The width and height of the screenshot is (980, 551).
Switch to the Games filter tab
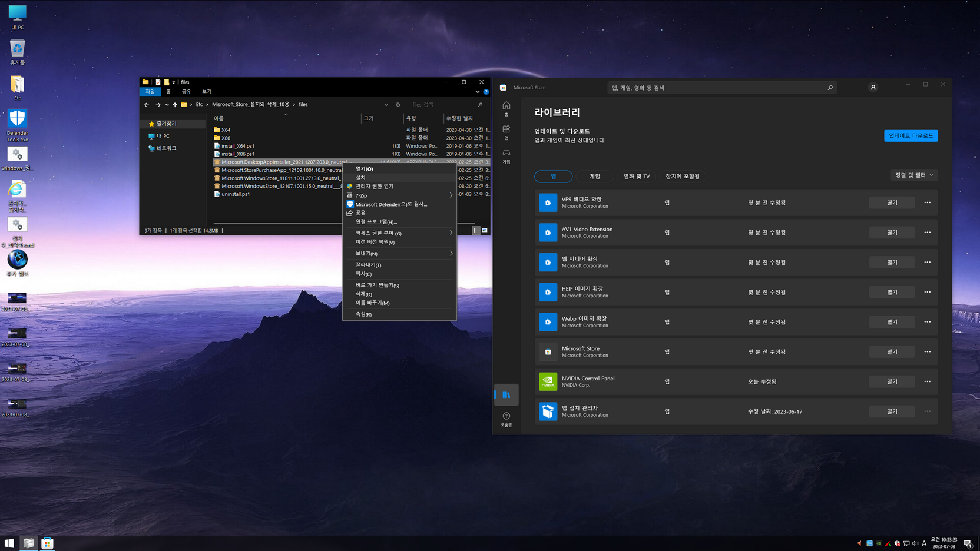[595, 176]
